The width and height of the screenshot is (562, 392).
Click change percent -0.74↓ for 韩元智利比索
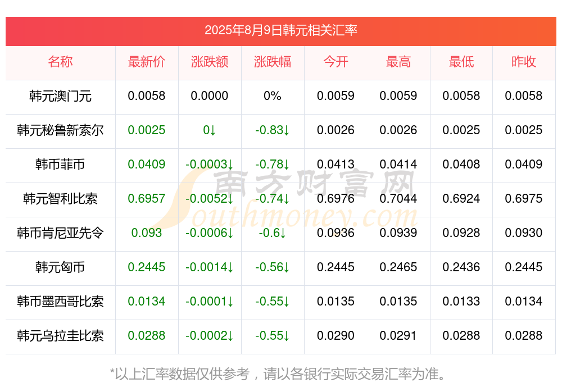coord(273,198)
